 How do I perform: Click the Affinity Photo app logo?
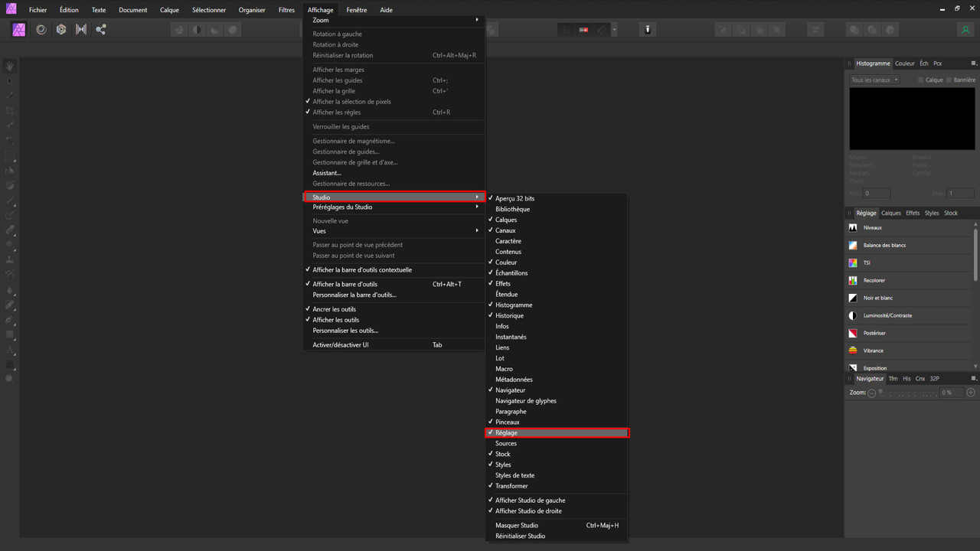click(x=11, y=9)
